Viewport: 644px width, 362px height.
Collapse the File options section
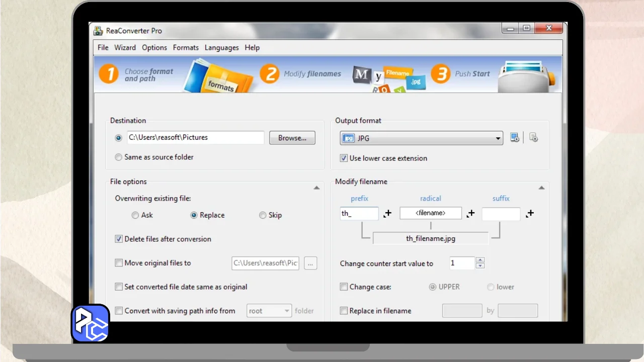(x=316, y=188)
